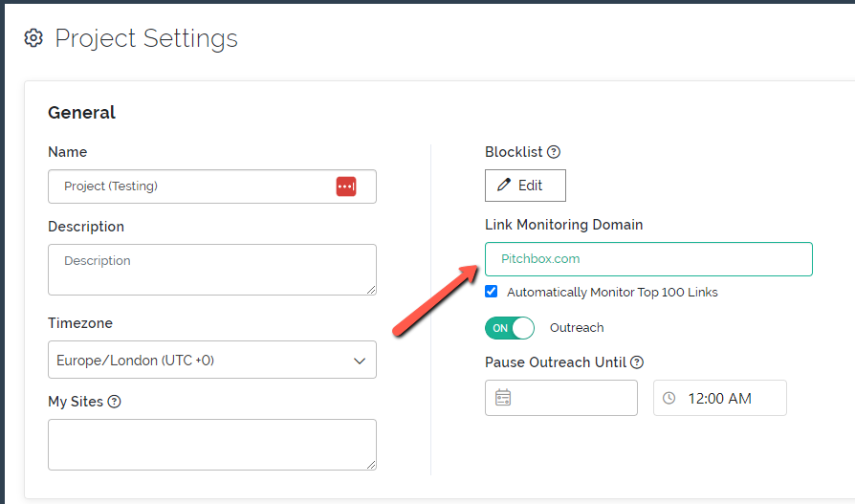Click the red password manager icon in Name field
The width and height of the screenshot is (855, 504).
click(346, 186)
